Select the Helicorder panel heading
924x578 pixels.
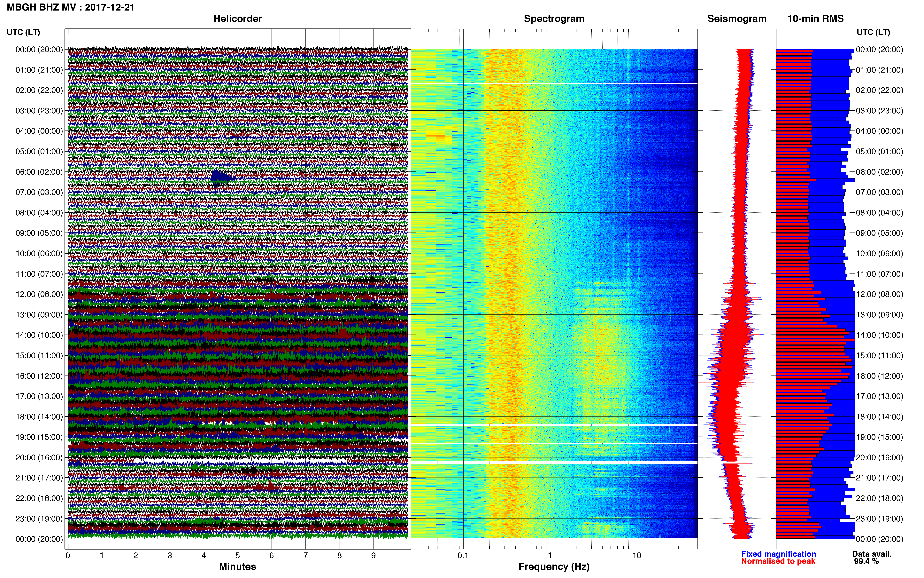(238, 19)
